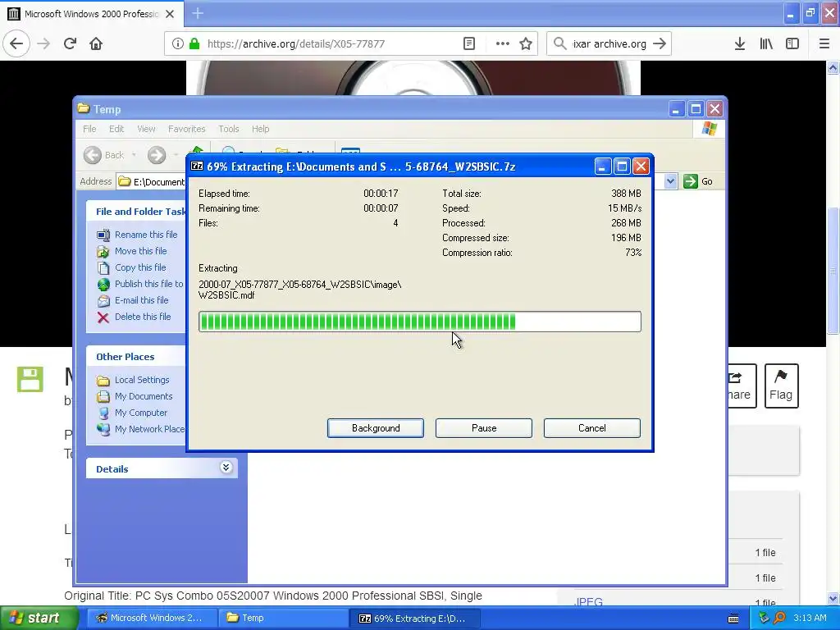
Task: Open View menu in Temp window
Action: coord(146,129)
